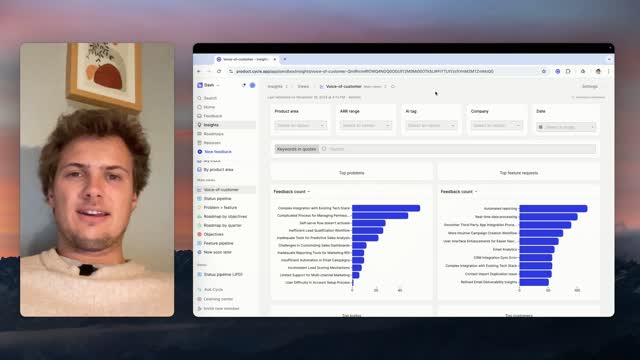Expand the ARR range dropdown
Screen dimensions: 640x360
click(366, 125)
